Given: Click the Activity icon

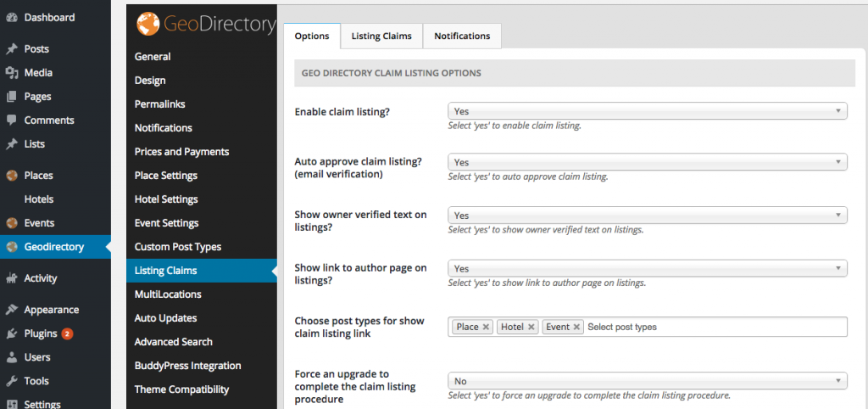Looking at the screenshot, I should point(12,279).
